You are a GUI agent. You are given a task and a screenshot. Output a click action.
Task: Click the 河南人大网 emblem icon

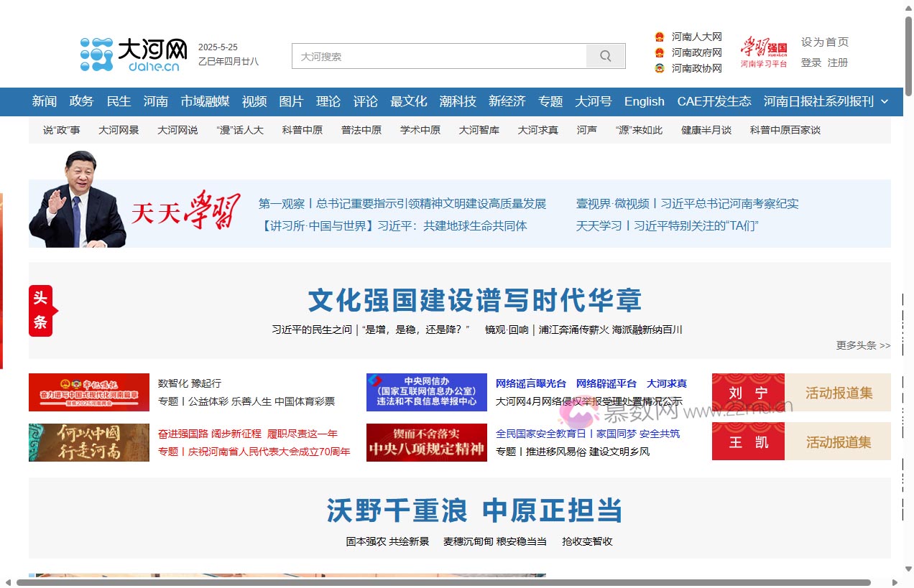click(x=659, y=36)
